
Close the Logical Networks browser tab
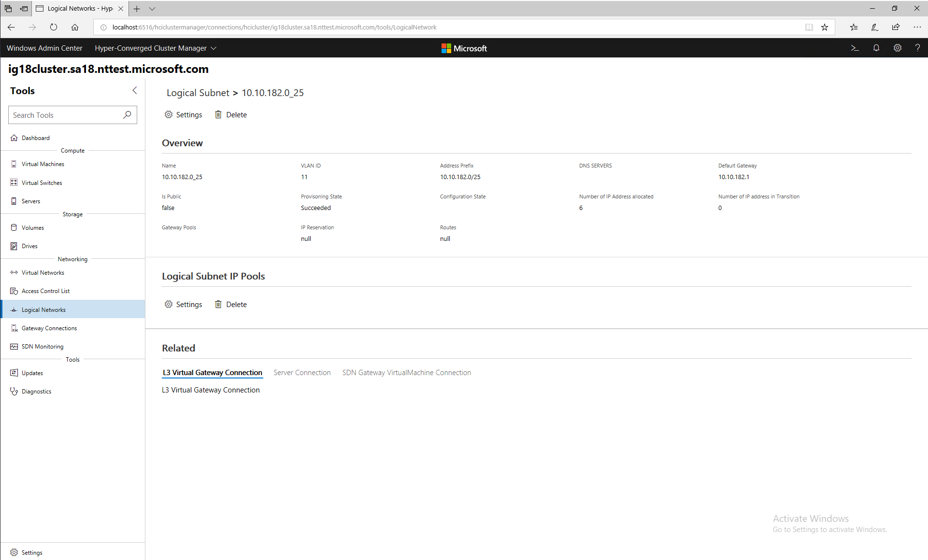[x=121, y=9]
